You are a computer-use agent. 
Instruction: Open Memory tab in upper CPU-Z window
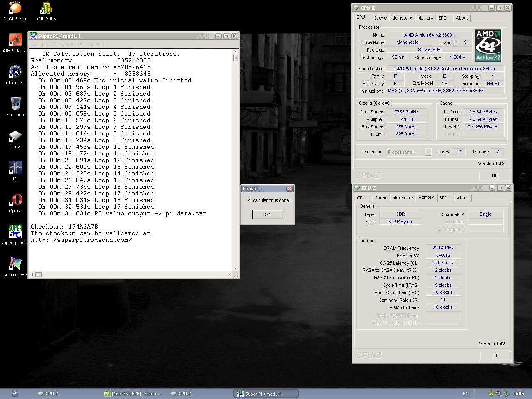click(425, 18)
